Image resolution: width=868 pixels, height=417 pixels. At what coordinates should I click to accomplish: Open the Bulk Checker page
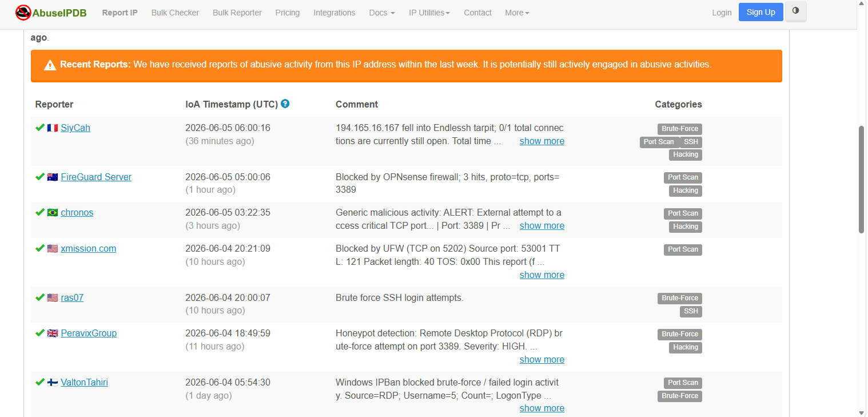pyautogui.click(x=175, y=13)
